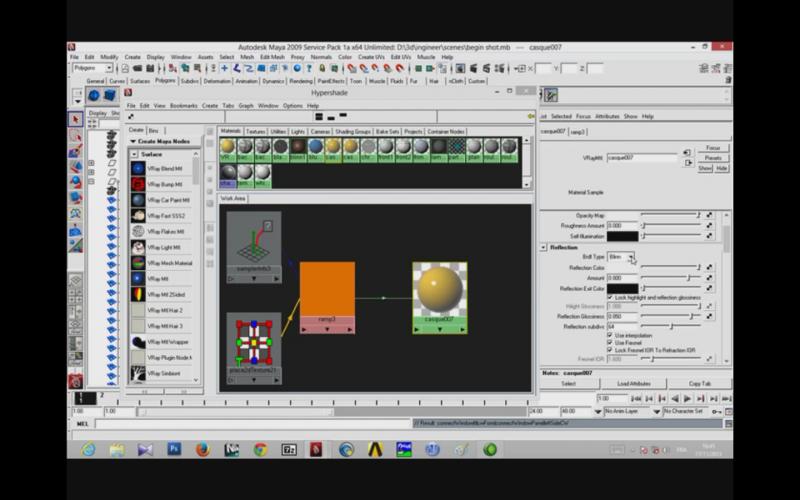Click the Self Illumination color swatch
The width and height of the screenshot is (800, 500).
622,236
